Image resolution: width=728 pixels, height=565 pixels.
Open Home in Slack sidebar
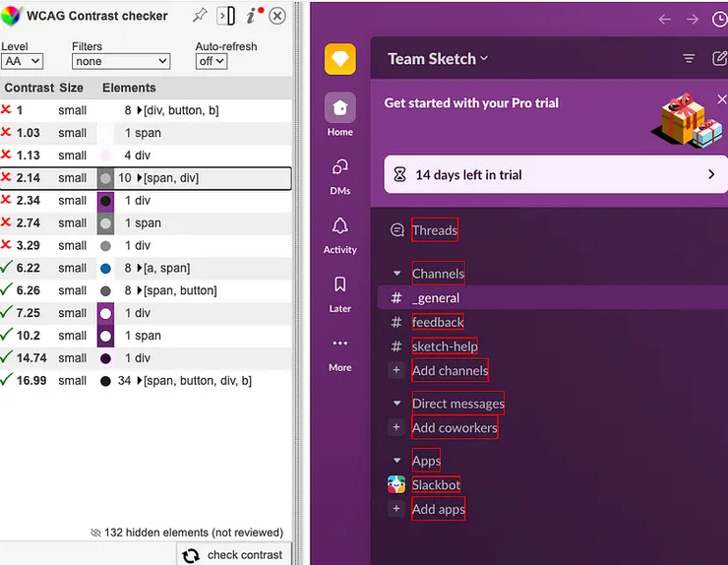point(339,115)
